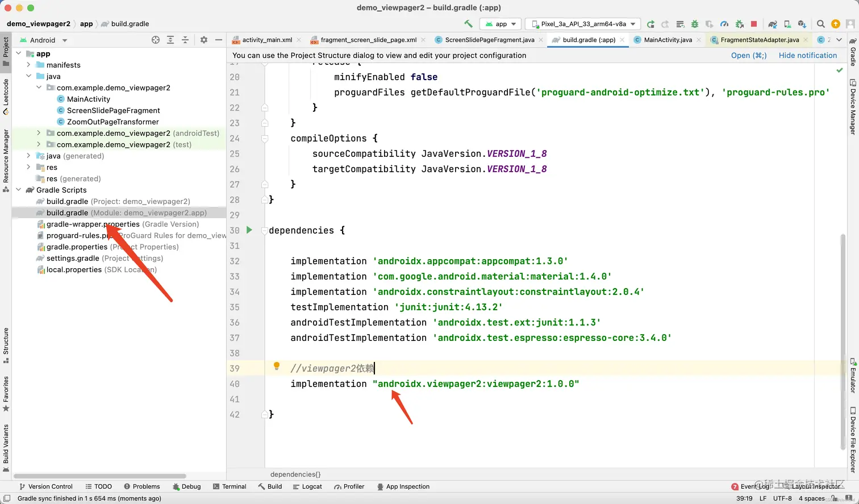The width and height of the screenshot is (859, 504).
Task: Click the Hide notification link
Action: coord(808,55)
